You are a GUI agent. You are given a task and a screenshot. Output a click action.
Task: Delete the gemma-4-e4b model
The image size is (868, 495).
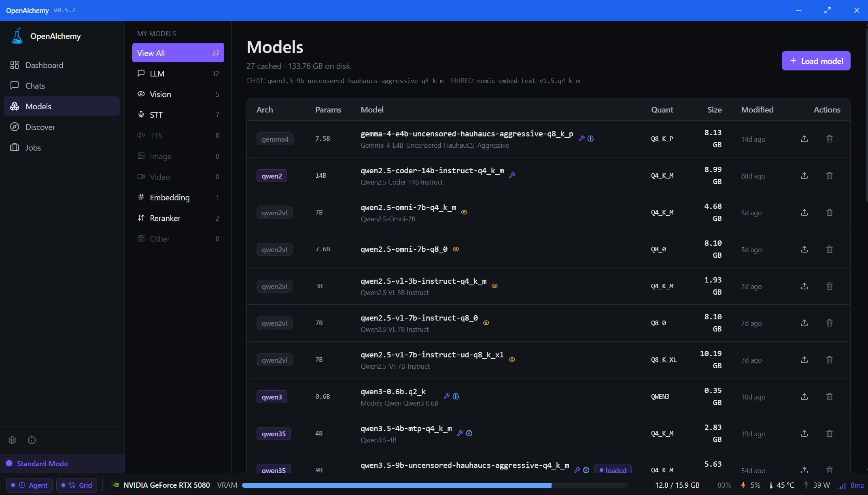coord(829,139)
